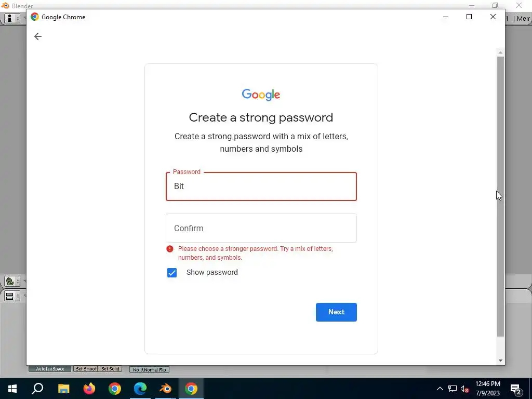Open Windows Start menu

coord(12,389)
